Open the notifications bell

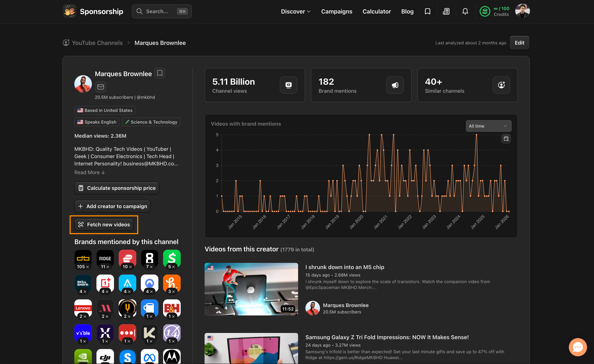(x=465, y=11)
